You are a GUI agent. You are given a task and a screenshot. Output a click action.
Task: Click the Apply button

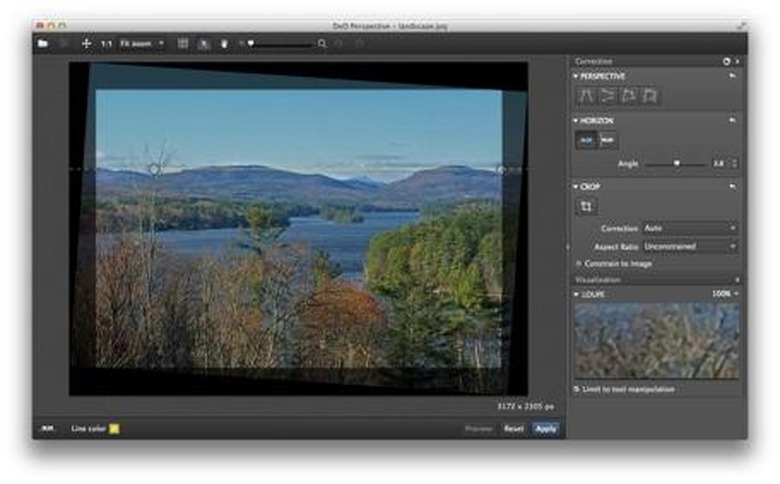coord(546,428)
